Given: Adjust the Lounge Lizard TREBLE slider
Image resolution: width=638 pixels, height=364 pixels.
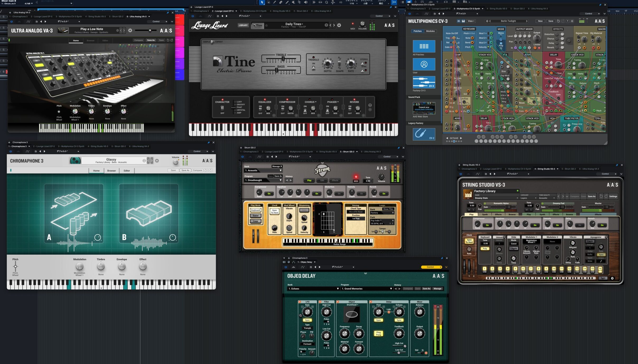Looking at the screenshot, I should [283, 59].
